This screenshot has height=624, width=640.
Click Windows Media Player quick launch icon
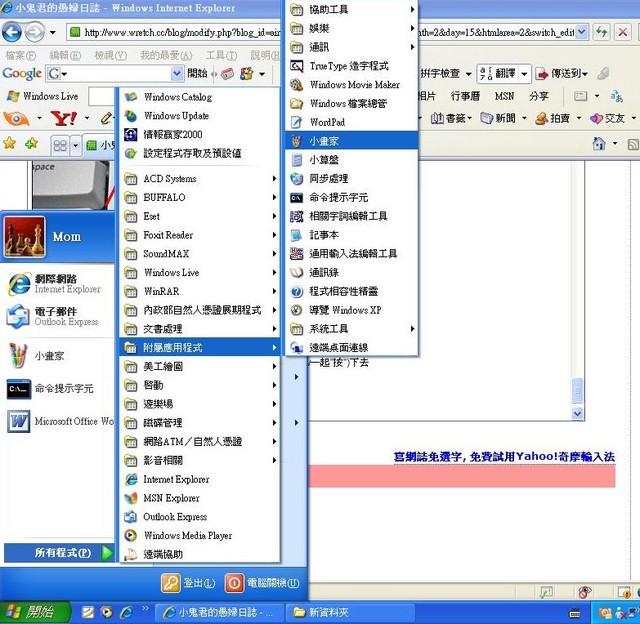tap(106, 612)
